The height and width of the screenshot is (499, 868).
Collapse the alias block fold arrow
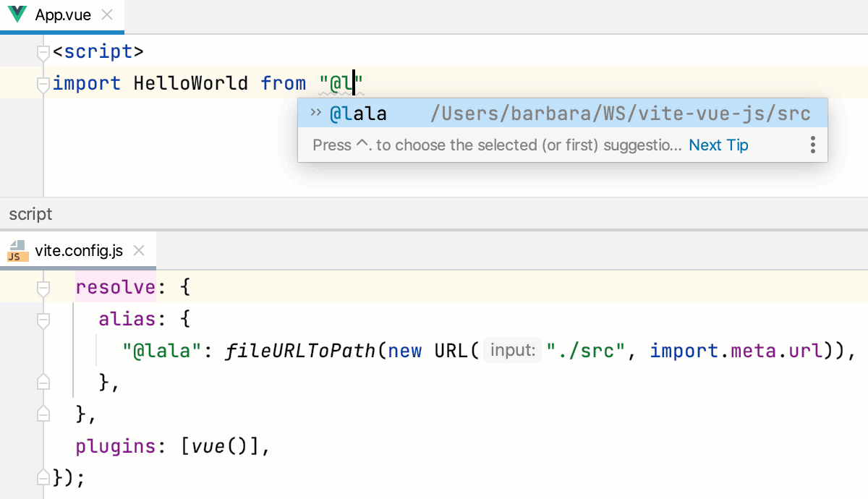tap(43, 319)
